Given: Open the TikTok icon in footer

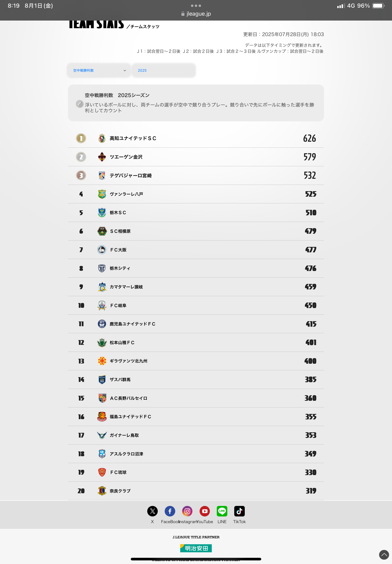Looking at the screenshot, I should [x=240, y=511].
